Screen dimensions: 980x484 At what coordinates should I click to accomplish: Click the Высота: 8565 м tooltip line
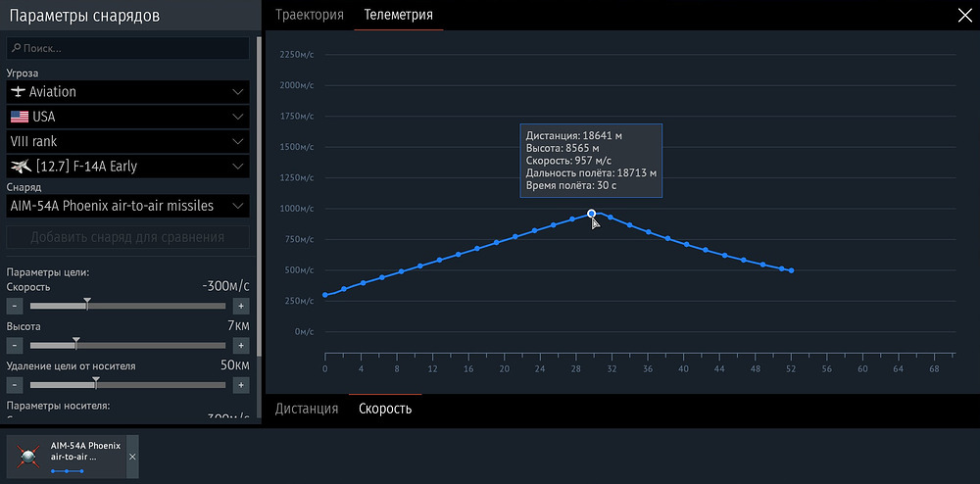(x=563, y=148)
